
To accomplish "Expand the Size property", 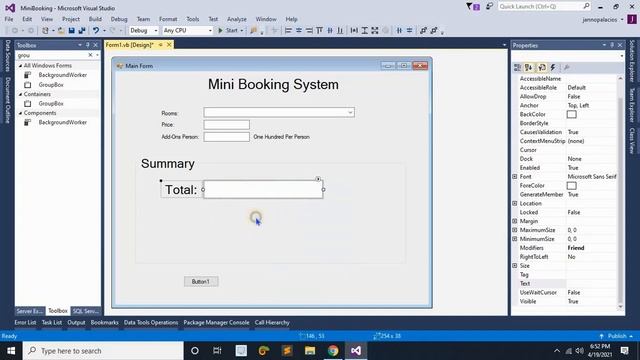I will pos(515,265).
